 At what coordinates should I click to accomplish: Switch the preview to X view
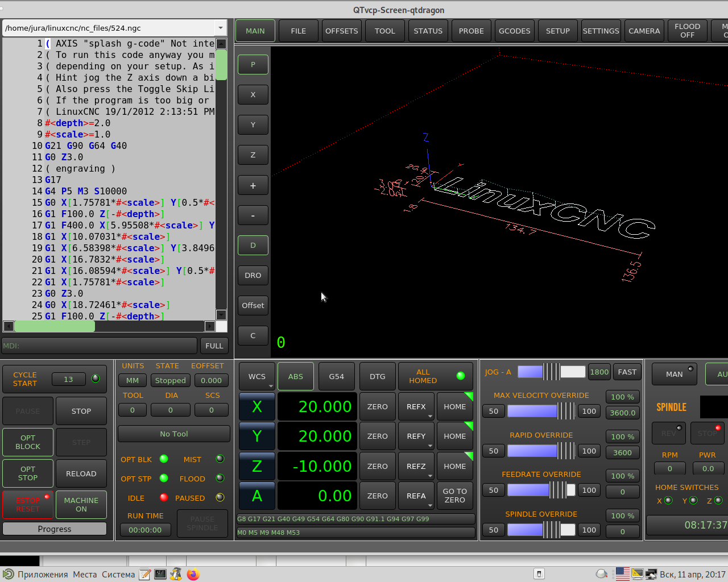(x=253, y=95)
